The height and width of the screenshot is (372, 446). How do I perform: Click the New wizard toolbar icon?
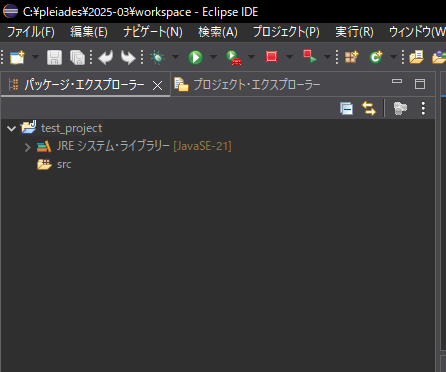(17, 57)
